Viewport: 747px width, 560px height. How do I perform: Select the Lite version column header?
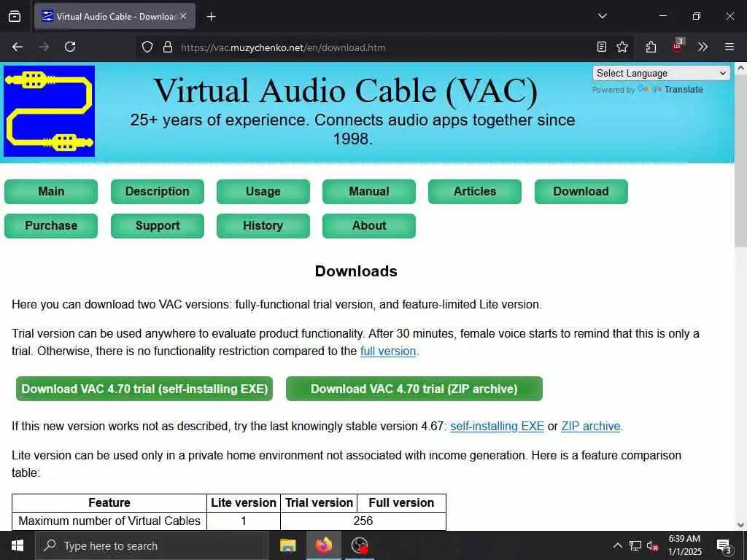click(x=244, y=503)
